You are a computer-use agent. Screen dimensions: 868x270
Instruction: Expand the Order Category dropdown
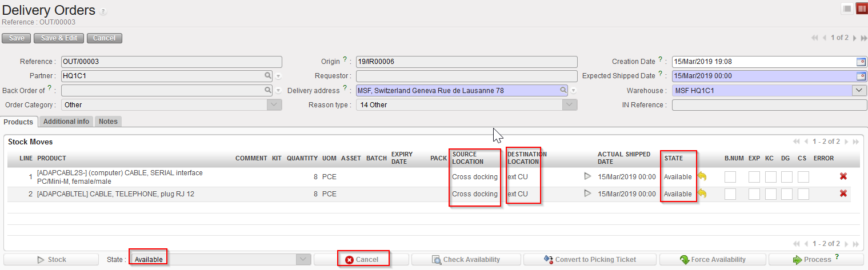[x=275, y=105]
